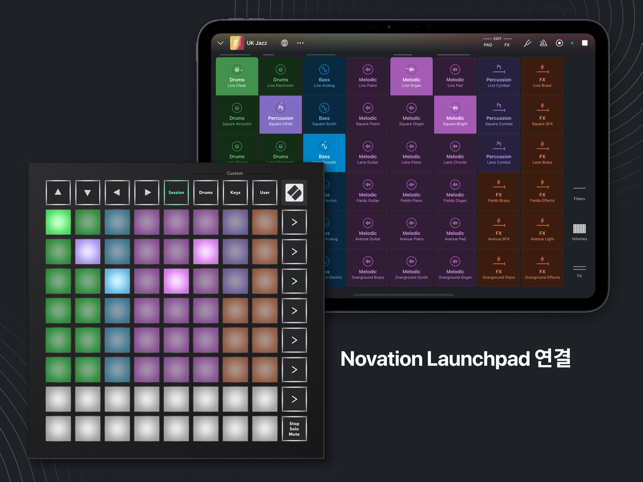Trigger the FX Fields Brass pad

pyautogui.click(x=499, y=191)
